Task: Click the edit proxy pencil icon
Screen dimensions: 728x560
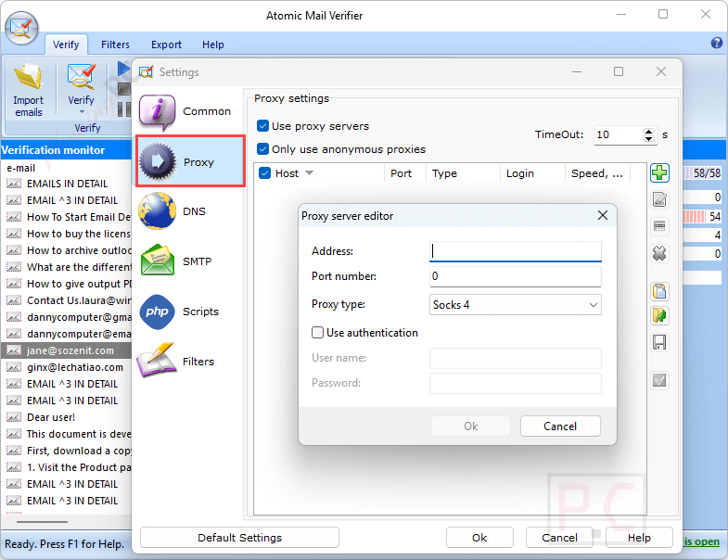Action: pos(659,199)
